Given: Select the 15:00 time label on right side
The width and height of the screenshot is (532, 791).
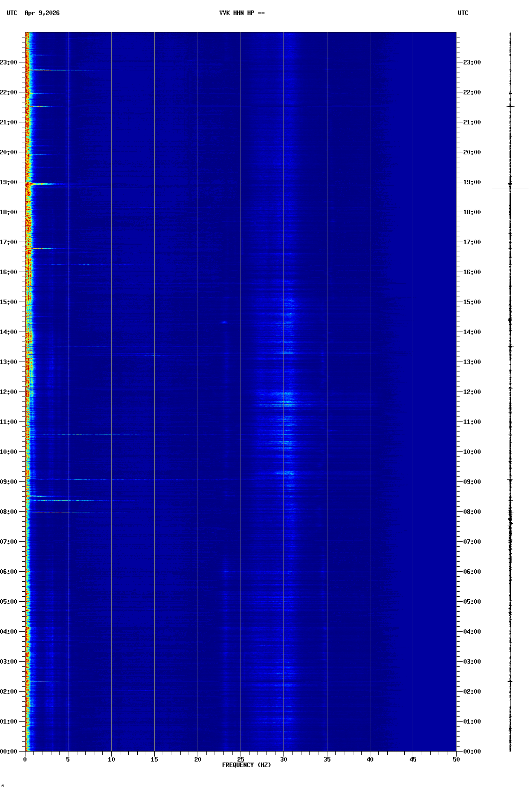Looking at the screenshot, I should coord(472,302).
